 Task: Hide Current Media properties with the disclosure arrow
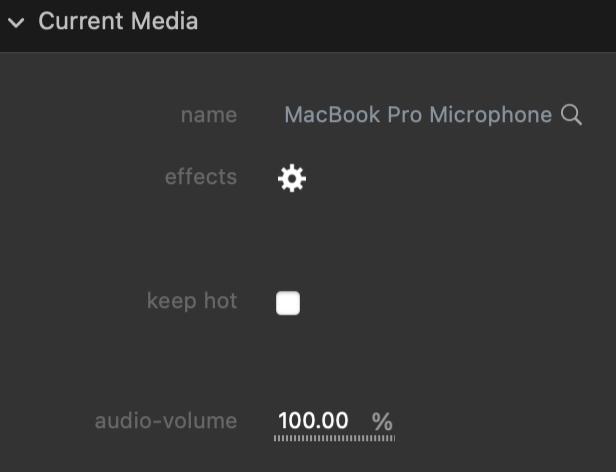(16, 22)
